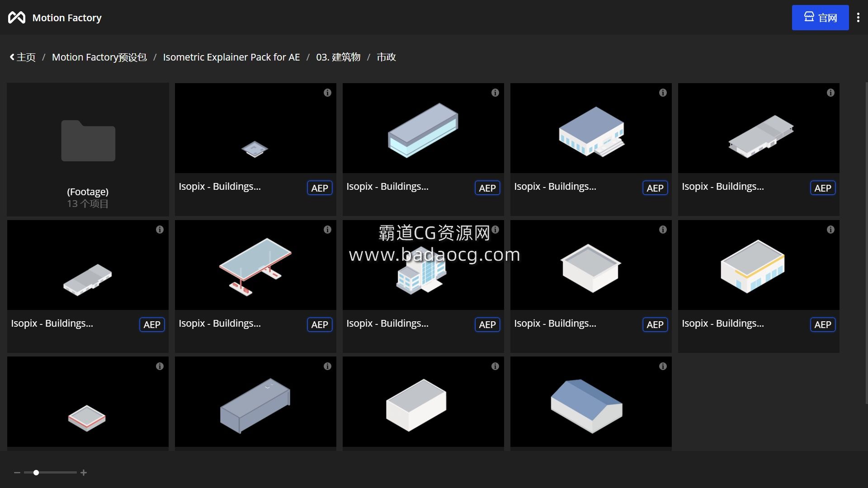Click AEP badge under white open-box building

[655, 324]
